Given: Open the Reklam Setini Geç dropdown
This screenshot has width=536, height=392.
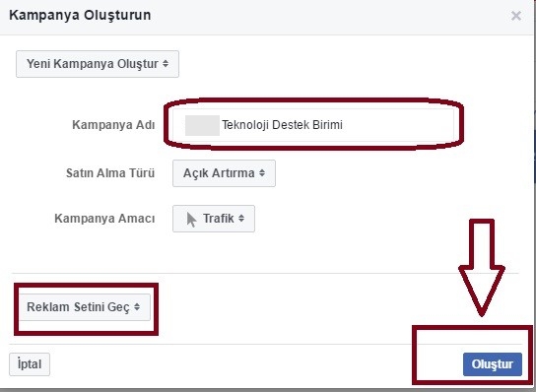Looking at the screenshot, I should point(85,307).
